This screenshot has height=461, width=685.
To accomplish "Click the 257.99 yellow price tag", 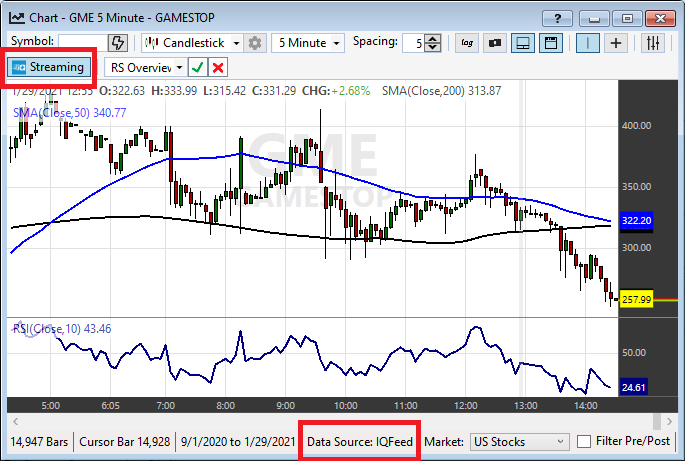I will pyautogui.click(x=636, y=299).
